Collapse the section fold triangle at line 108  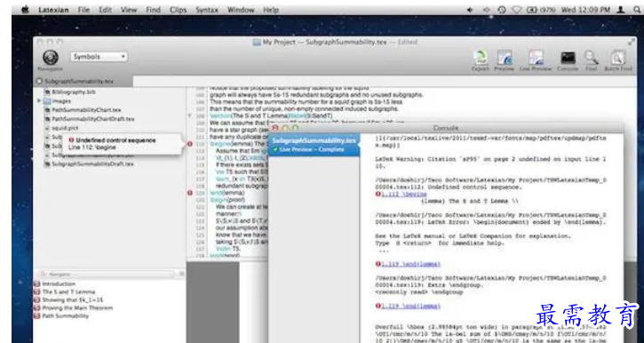point(189,116)
